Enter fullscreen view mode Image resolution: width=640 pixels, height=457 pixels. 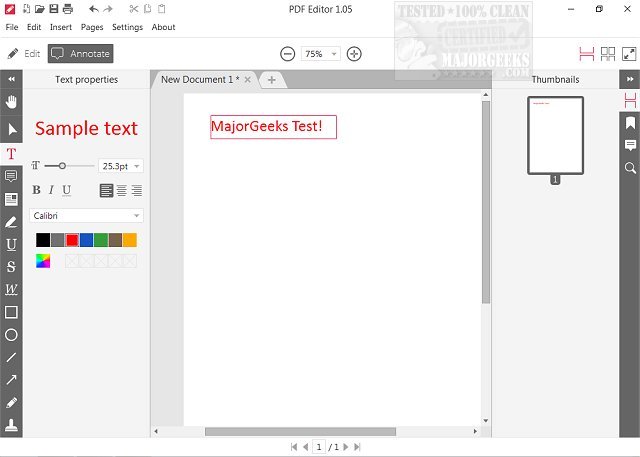click(629, 54)
